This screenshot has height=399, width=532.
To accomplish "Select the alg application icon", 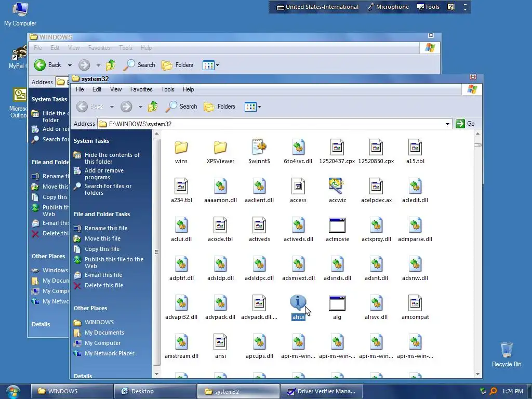I will (x=337, y=303).
